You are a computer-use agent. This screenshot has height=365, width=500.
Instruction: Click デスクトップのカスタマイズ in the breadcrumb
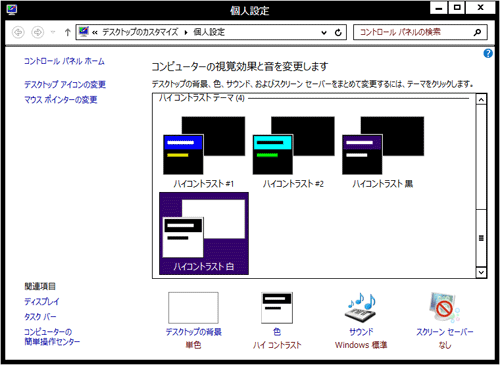[x=140, y=32]
